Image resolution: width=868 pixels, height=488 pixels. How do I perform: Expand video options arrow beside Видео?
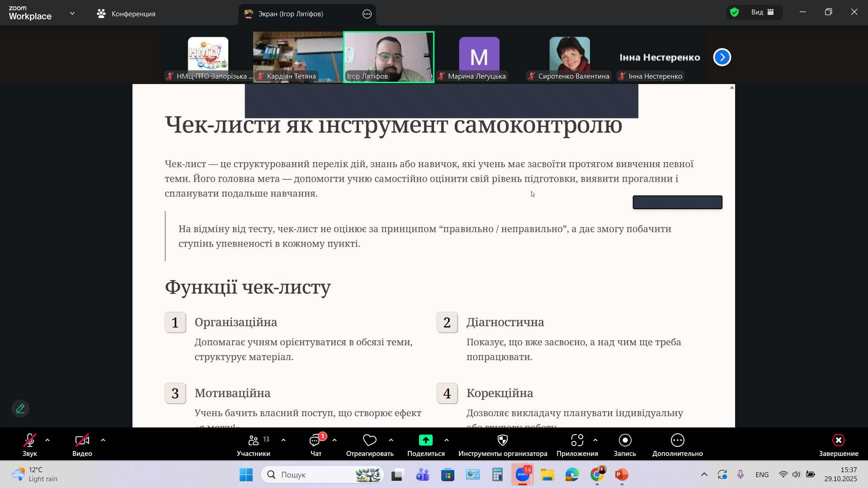(x=103, y=440)
